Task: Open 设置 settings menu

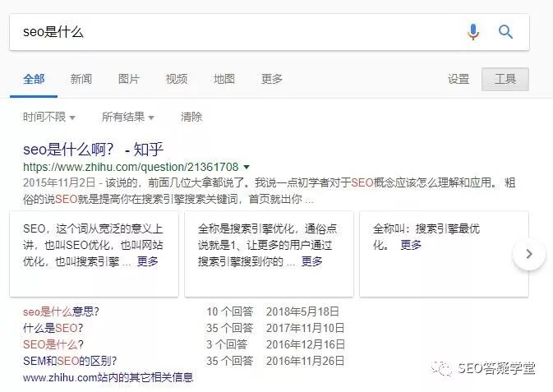Action: (459, 79)
